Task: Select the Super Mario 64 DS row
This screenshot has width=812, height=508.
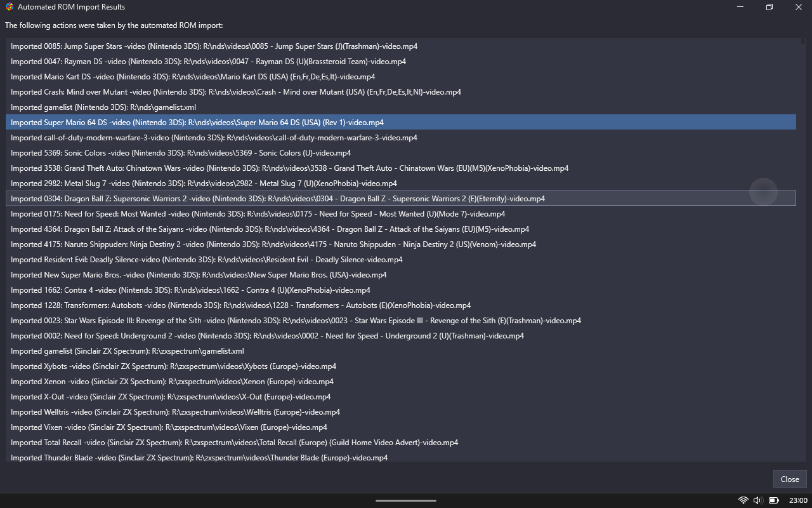Action: click(x=401, y=123)
